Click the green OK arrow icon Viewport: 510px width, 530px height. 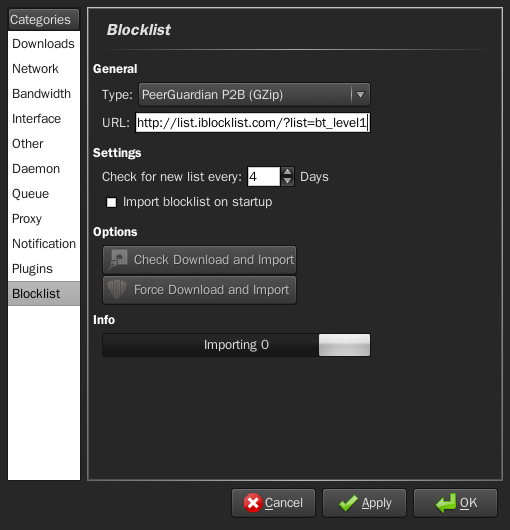point(446,503)
